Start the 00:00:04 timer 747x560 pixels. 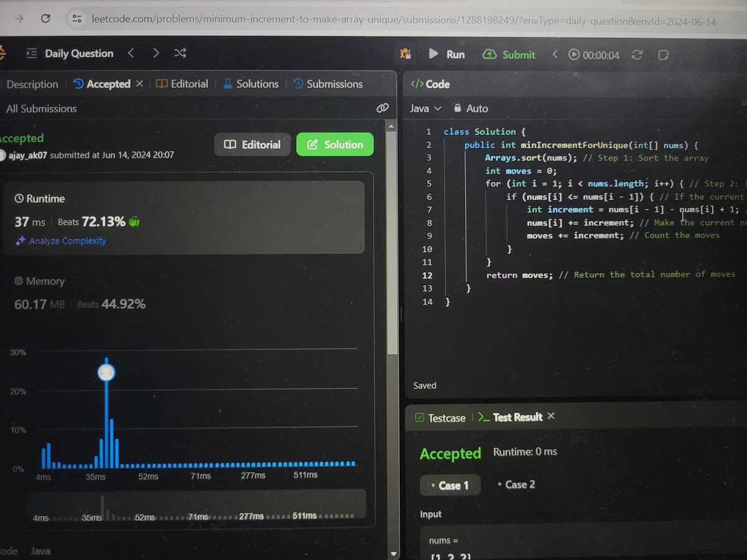[x=594, y=55]
